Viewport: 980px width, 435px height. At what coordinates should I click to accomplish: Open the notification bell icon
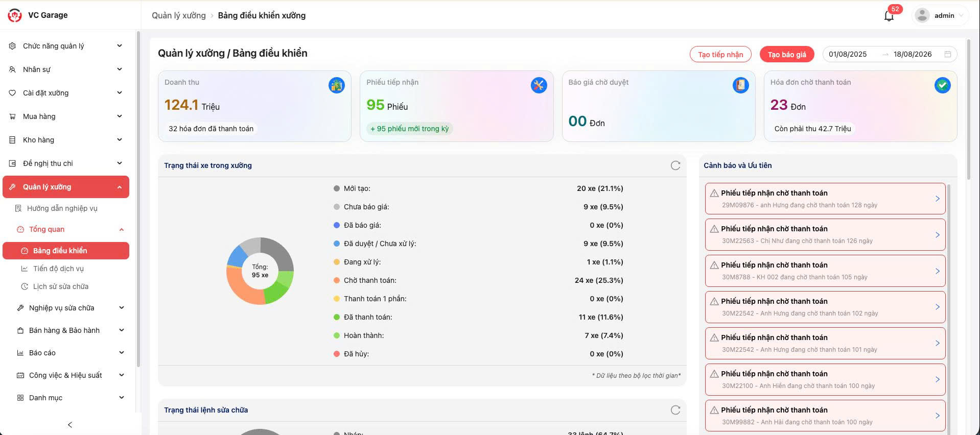[x=889, y=16]
